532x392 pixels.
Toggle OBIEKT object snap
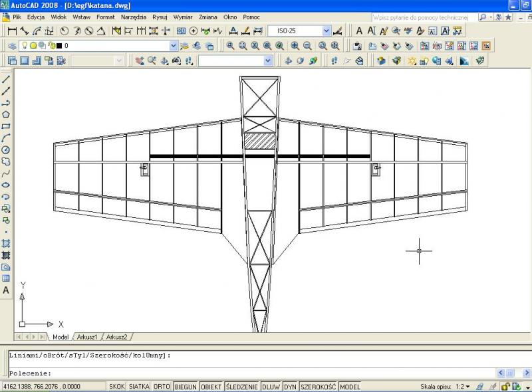tap(211, 387)
